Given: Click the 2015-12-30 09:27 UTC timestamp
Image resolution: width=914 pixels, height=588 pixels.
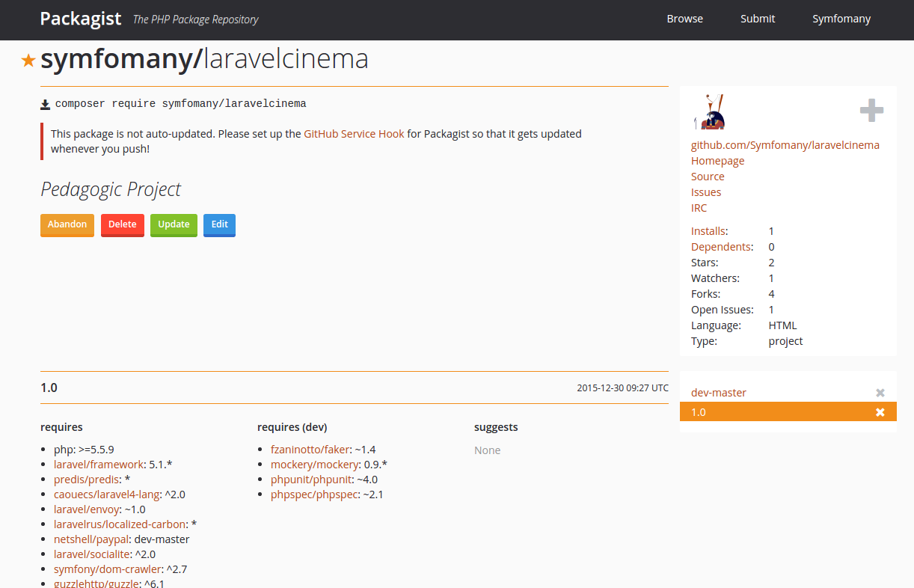Looking at the screenshot, I should pos(622,388).
